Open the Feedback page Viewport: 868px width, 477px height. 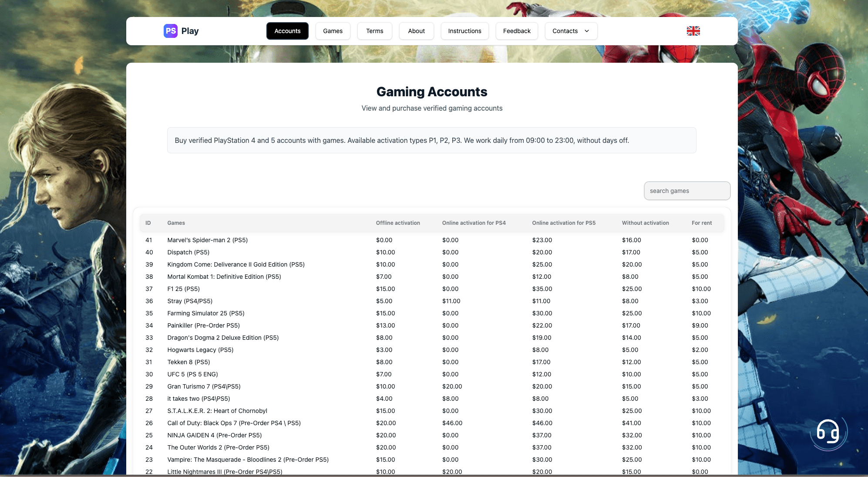click(x=517, y=31)
